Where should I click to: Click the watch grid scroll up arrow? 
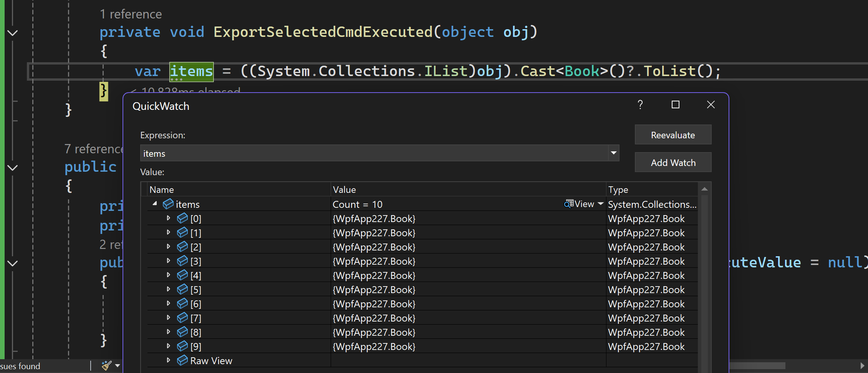pos(704,189)
